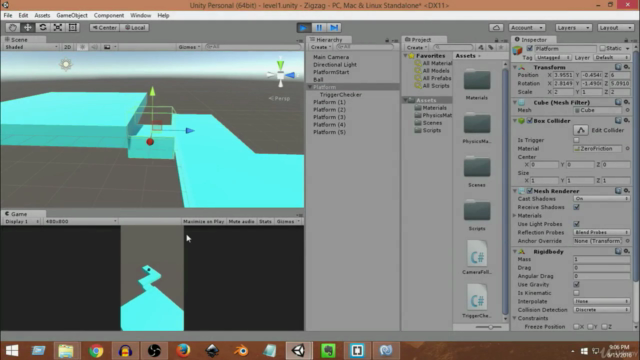Open Transform component gear settings
Image resolution: width=640 pixels, height=360 pixels.
coord(627,67)
